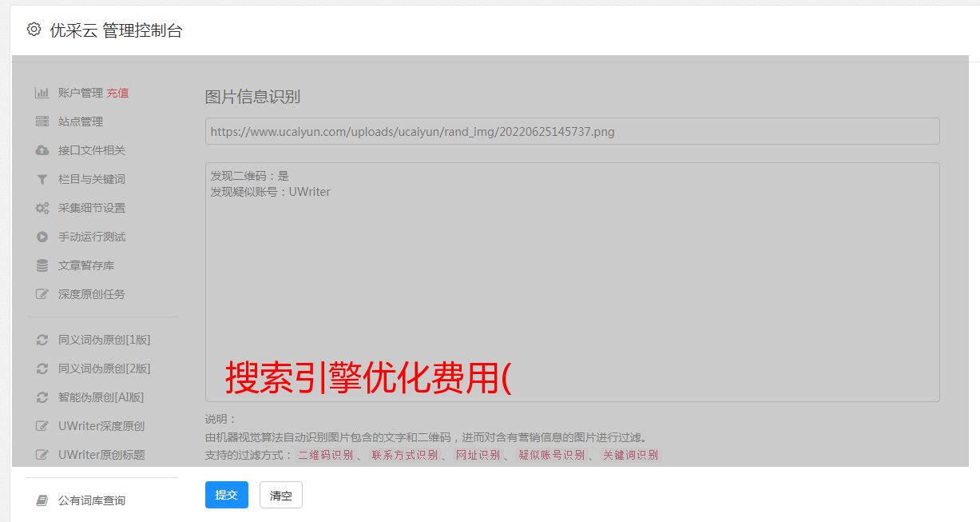
Task: Click the gears icon for 采集细节设置
Action: [42, 208]
